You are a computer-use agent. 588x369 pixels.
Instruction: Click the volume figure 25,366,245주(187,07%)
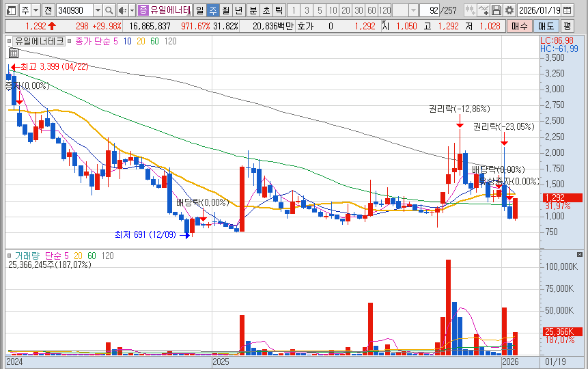pos(49,265)
